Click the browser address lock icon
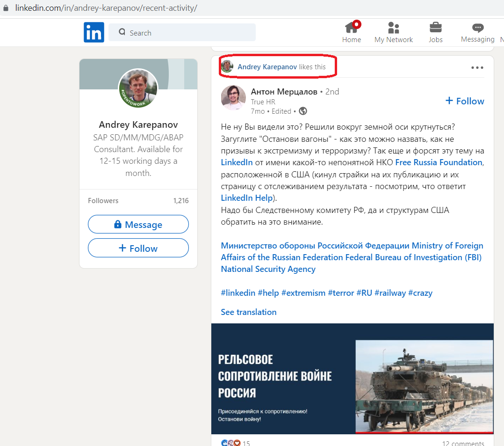This screenshot has width=504, height=446. point(6,8)
